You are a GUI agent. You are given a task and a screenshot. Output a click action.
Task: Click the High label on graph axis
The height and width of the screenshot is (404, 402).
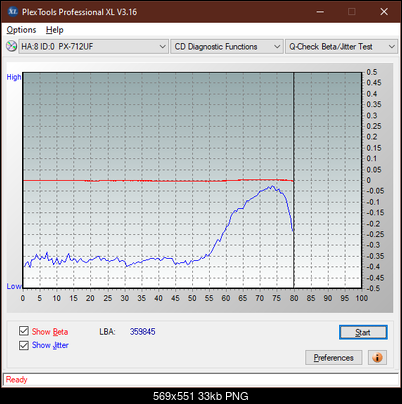14,77
